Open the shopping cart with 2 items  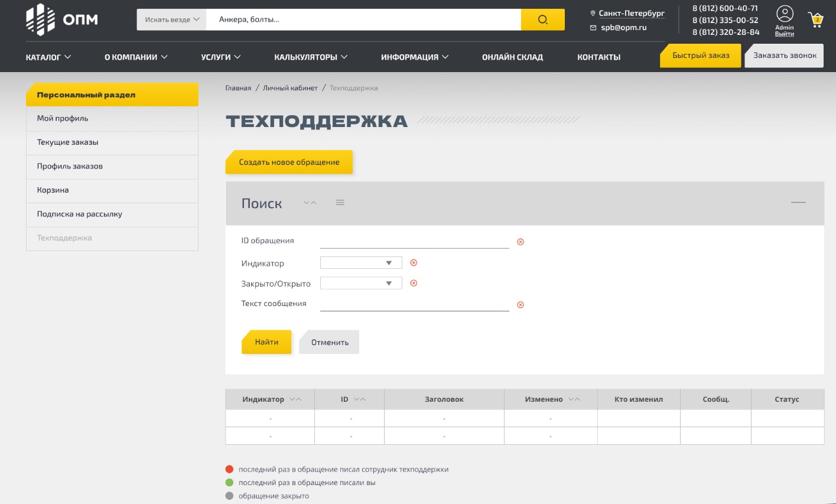coord(815,18)
